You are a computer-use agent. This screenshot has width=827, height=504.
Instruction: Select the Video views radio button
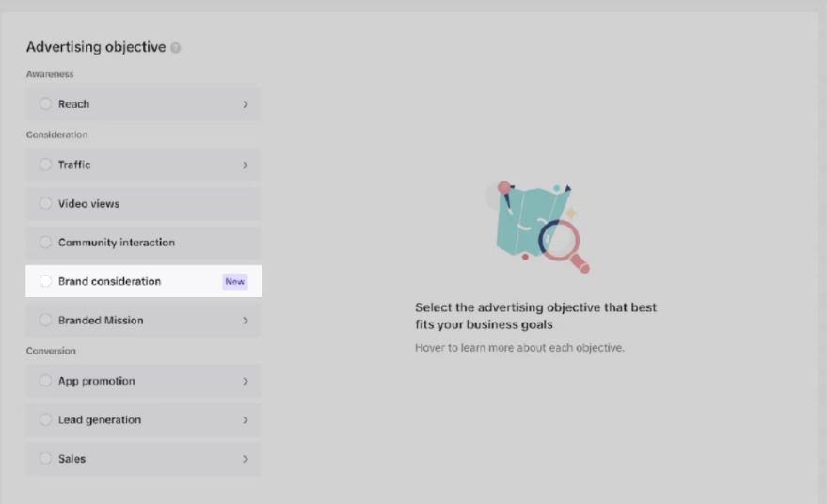pos(46,204)
